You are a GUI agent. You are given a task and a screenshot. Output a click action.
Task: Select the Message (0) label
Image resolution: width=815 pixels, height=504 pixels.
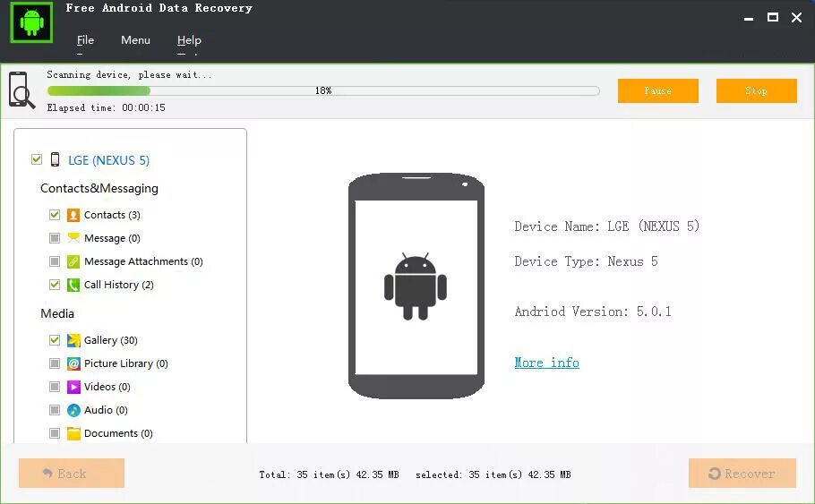[112, 238]
